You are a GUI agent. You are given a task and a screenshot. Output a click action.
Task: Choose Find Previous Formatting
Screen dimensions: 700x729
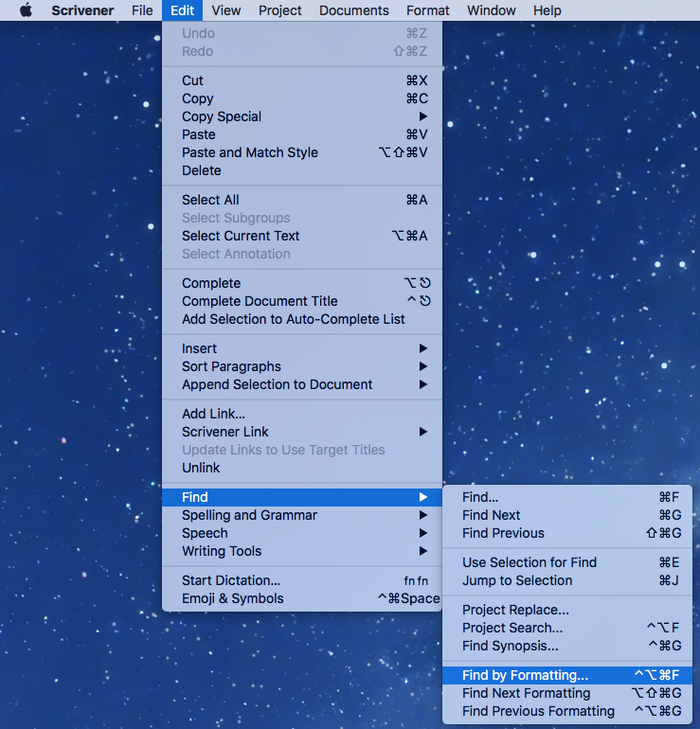coord(567,711)
